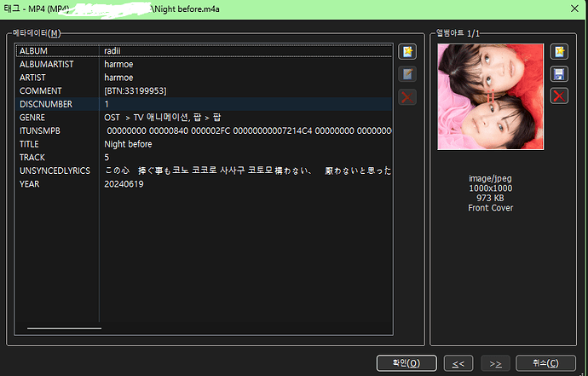Screen dimensions: 588x376
Task: Select the album art cover thumbnail
Action: point(491,97)
